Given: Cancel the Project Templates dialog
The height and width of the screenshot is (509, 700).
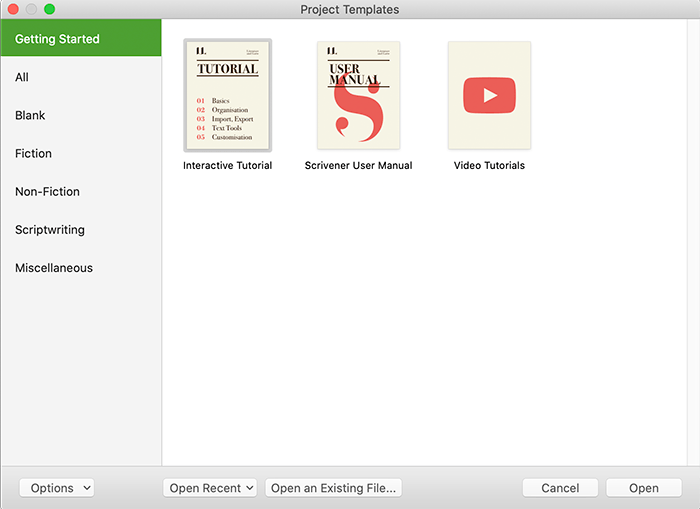Looking at the screenshot, I should 560,488.
